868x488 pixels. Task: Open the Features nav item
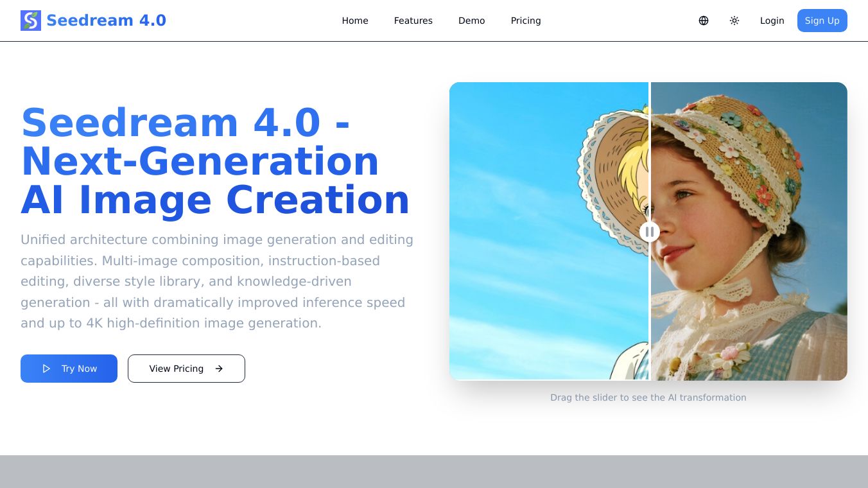[x=413, y=21]
